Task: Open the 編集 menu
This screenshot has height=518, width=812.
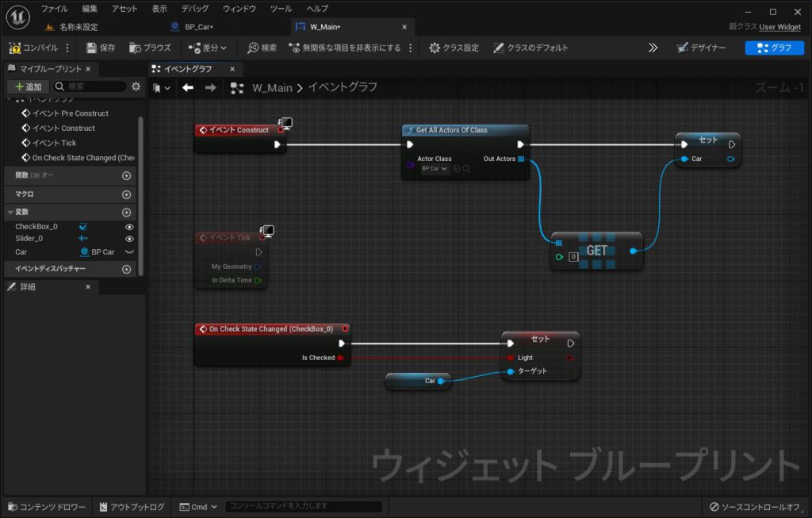Action: coord(90,9)
